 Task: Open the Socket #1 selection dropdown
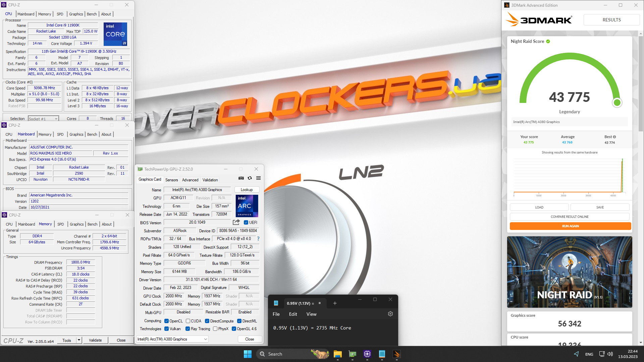pyautogui.click(x=43, y=119)
